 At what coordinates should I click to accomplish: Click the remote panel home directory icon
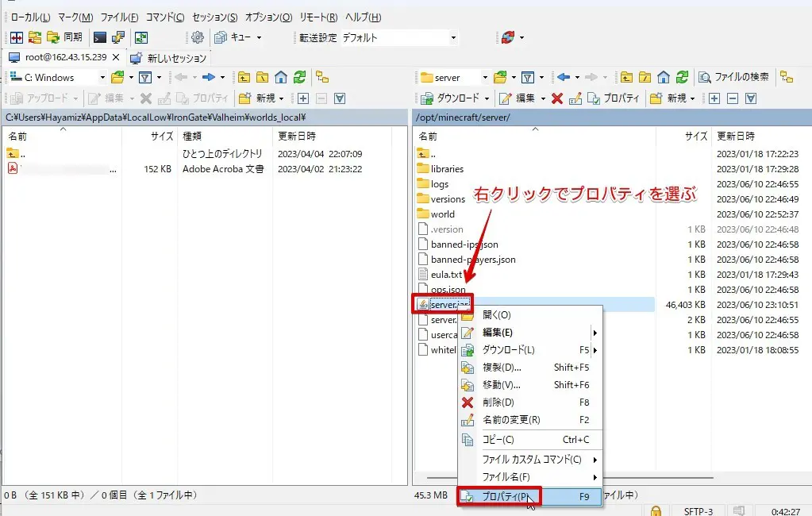(664, 77)
